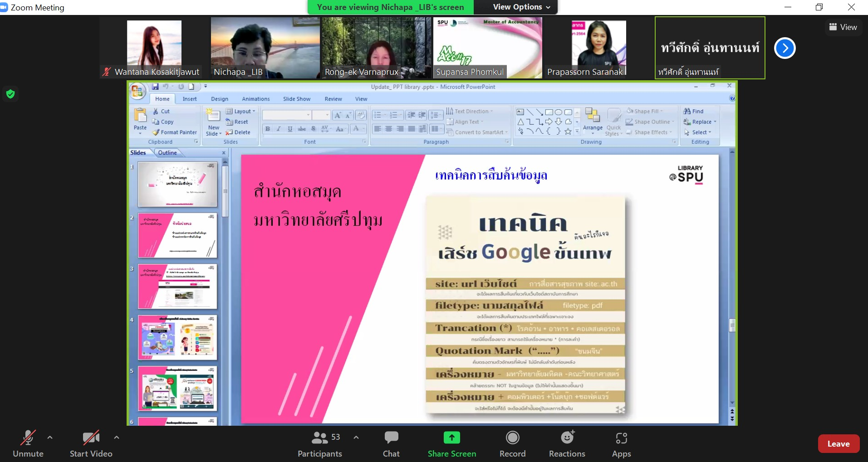
Task: Activate the Format Painter
Action: pos(175,132)
